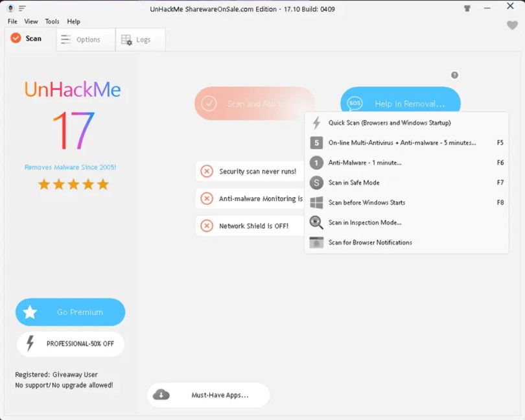
Task: Click the F5 shortcut label
Action: tap(500, 143)
